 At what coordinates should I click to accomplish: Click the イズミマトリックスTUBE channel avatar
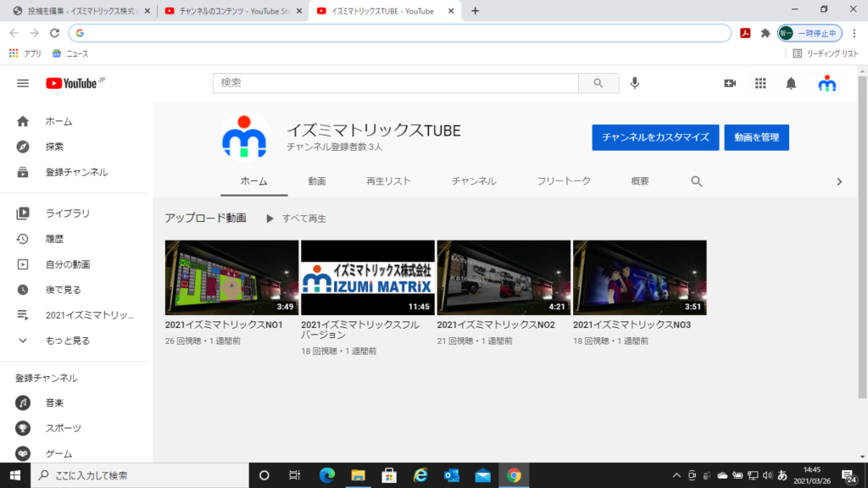pos(244,137)
